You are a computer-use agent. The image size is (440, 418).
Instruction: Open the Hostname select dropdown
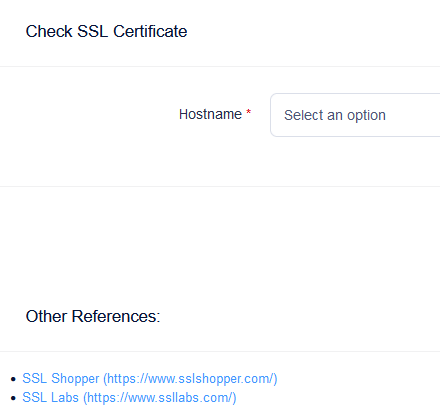(x=355, y=115)
